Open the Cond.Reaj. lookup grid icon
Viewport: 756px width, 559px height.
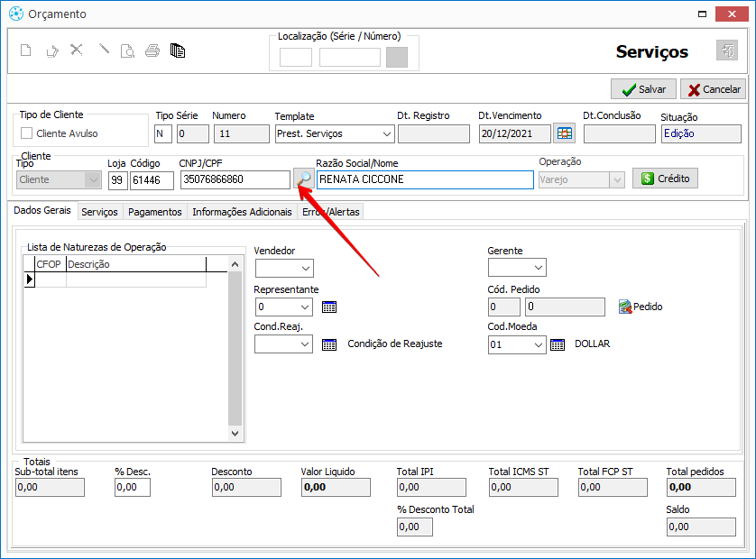(328, 344)
